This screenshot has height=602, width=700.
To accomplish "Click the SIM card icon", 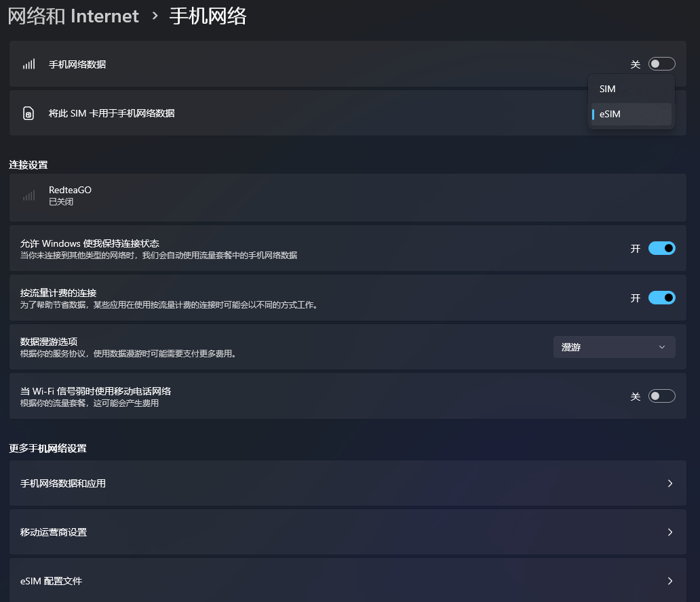I will pyautogui.click(x=27, y=113).
